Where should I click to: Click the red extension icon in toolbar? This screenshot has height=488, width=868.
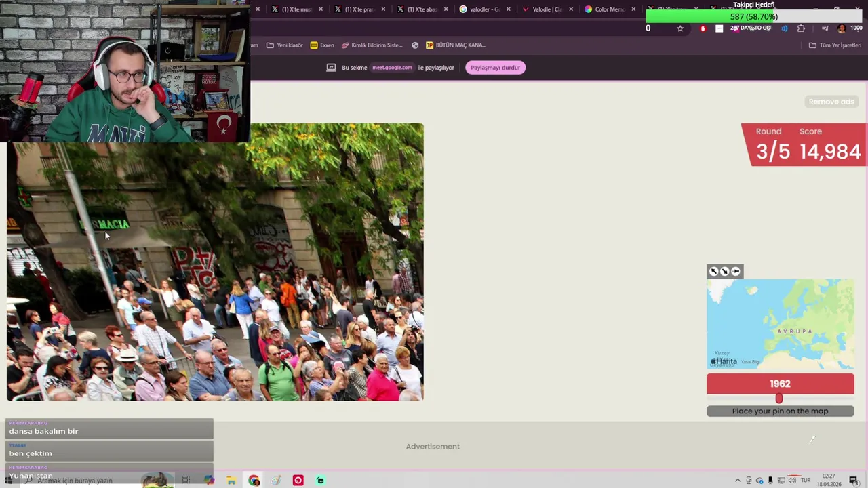[x=703, y=28]
